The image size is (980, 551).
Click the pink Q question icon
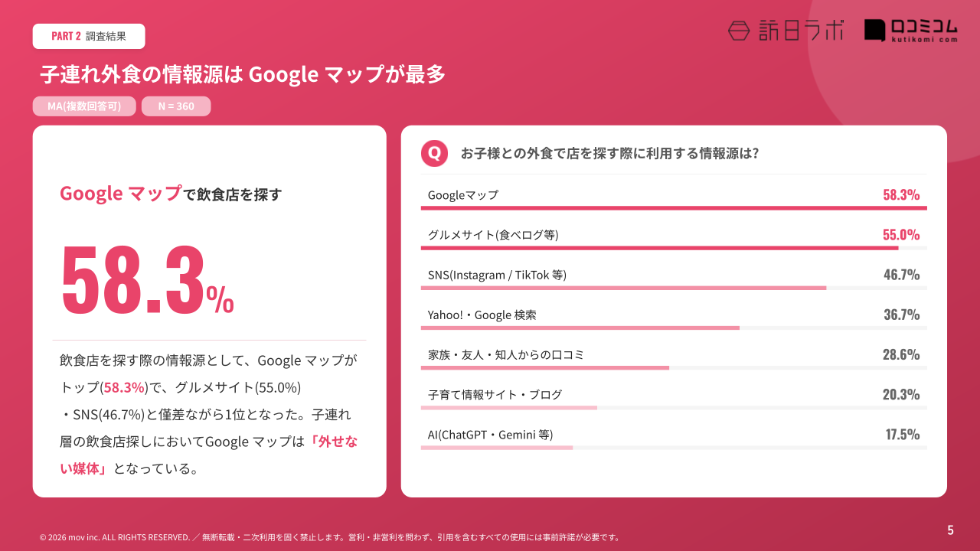click(434, 153)
